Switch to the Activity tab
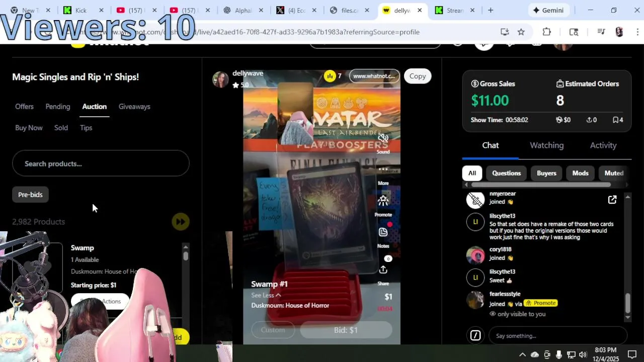The width and height of the screenshot is (644, 362). click(x=603, y=145)
